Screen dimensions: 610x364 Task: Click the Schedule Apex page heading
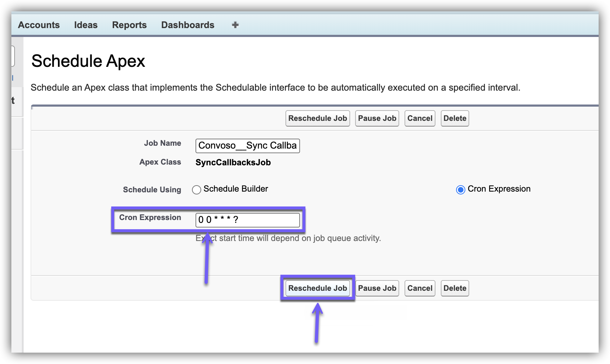[88, 61]
